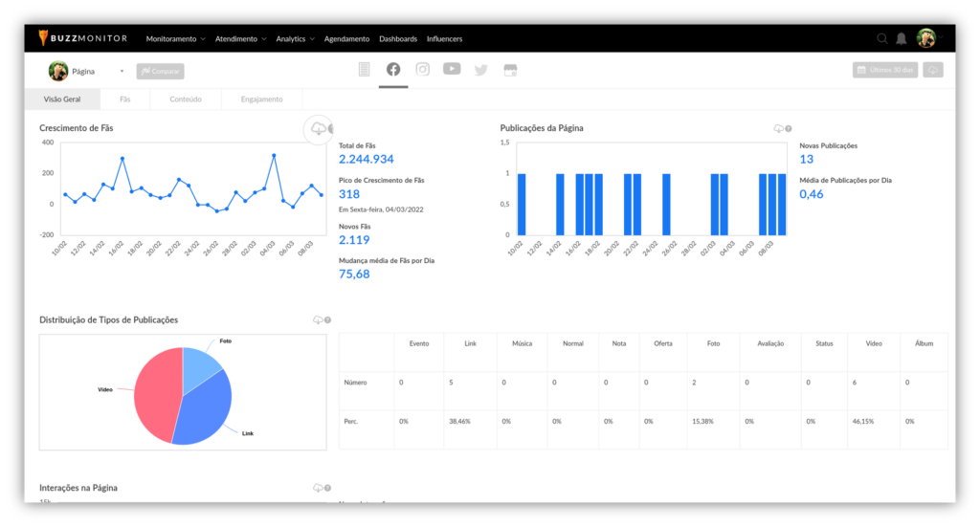The image size is (980, 527).
Task: Open the search magnifier in top bar
Action: (x=882, y=39)
